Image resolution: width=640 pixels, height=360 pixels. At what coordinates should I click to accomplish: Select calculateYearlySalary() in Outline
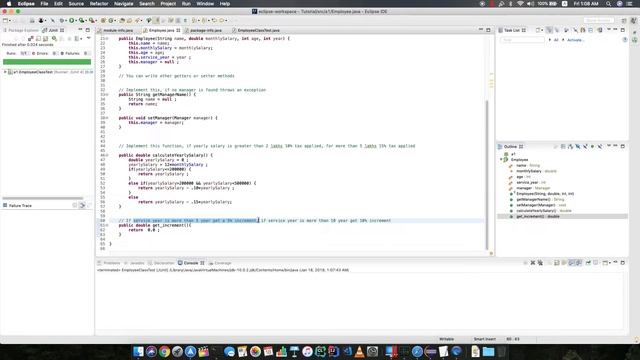coord(544,211)
